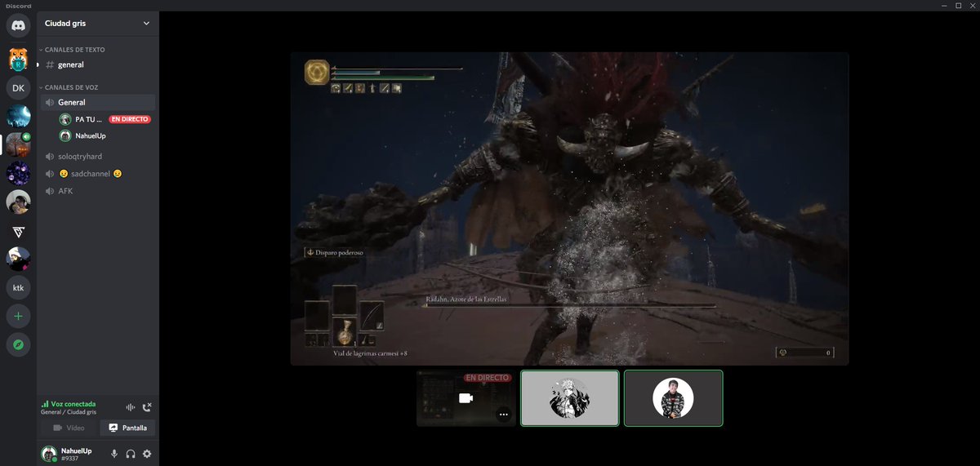
Task: Open the black triangular logo server
Action: (x=18, y=231)
